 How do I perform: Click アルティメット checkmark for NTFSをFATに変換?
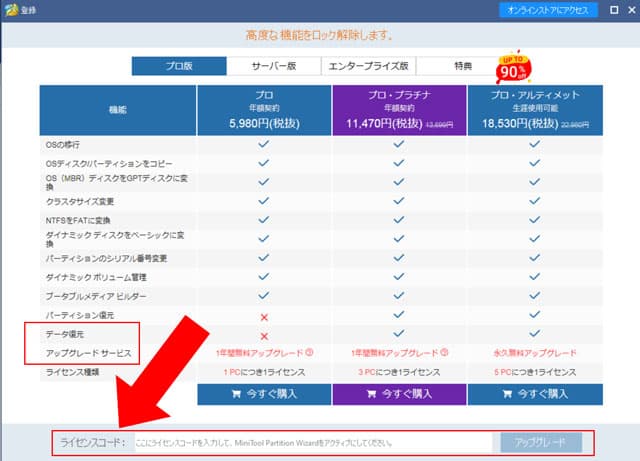click(x=535, y=220)
